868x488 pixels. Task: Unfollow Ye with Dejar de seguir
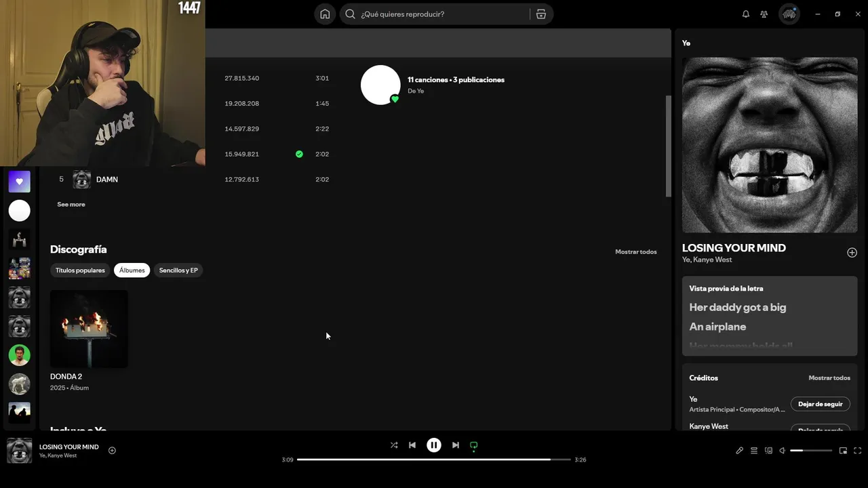[821, 404]
